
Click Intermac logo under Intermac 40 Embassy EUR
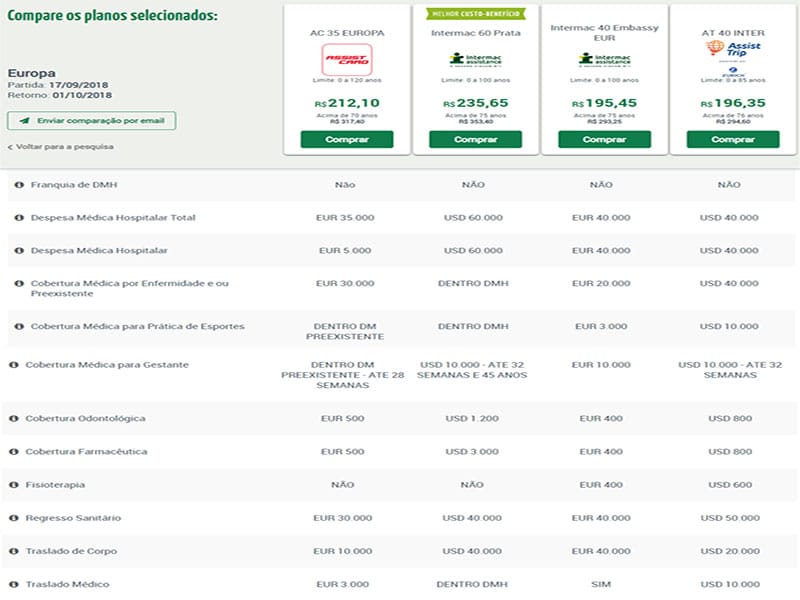point(605,60)
